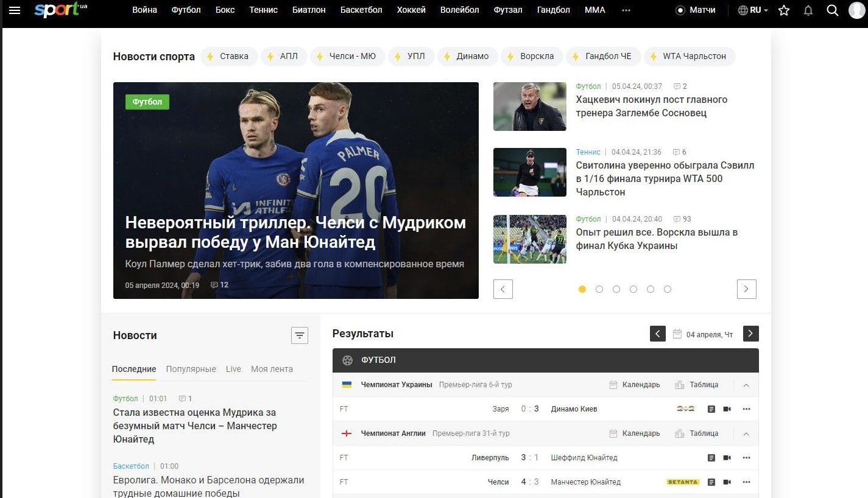Open favorites star icon
868x498 pixels.
click(x=784, y=10)
